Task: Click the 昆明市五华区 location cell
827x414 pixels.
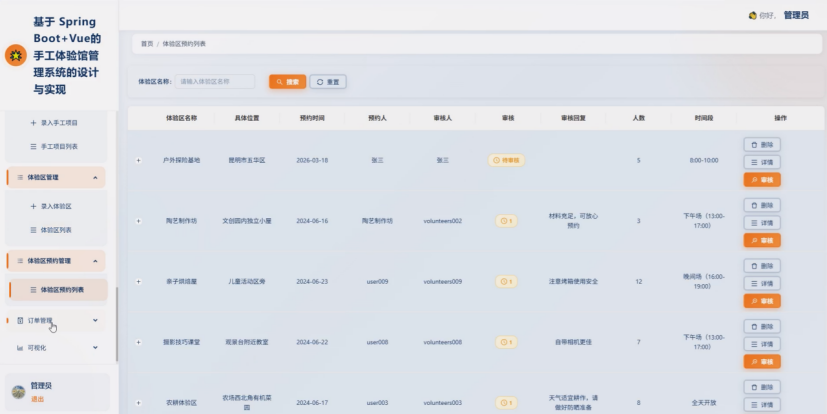Action: [x=247, y=160]
